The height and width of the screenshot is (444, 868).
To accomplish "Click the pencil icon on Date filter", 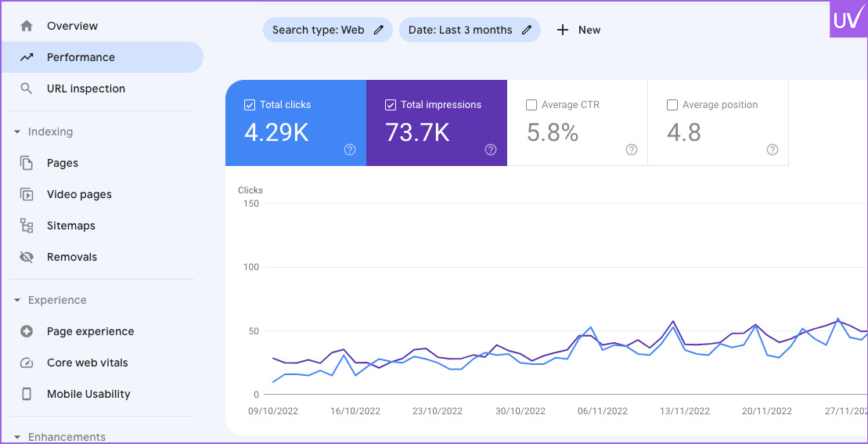I will [527, 30].
